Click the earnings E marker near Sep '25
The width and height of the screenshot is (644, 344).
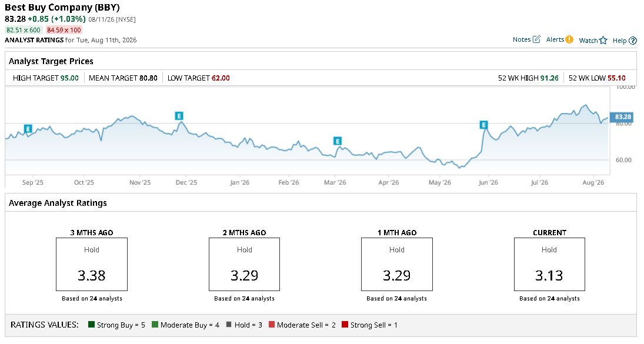click(x=28, y=129)
